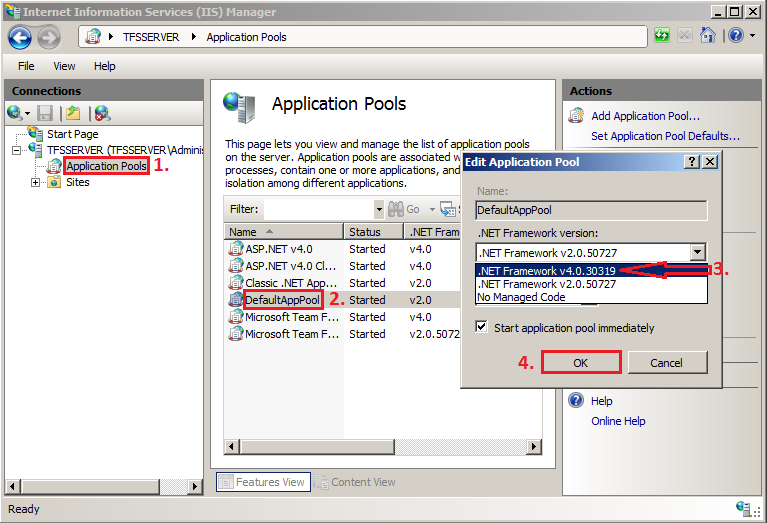Click the pool list horizontal scrollbar thumb
Viewport: 767px width, 523px height.
coord(317,446)
